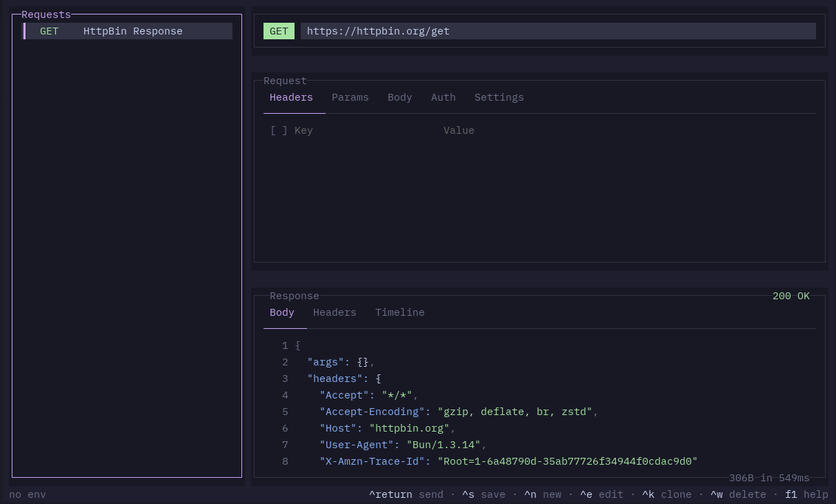Switch to the request Body tab
This screenshot has height=504, width=836.
pos(400,97)
